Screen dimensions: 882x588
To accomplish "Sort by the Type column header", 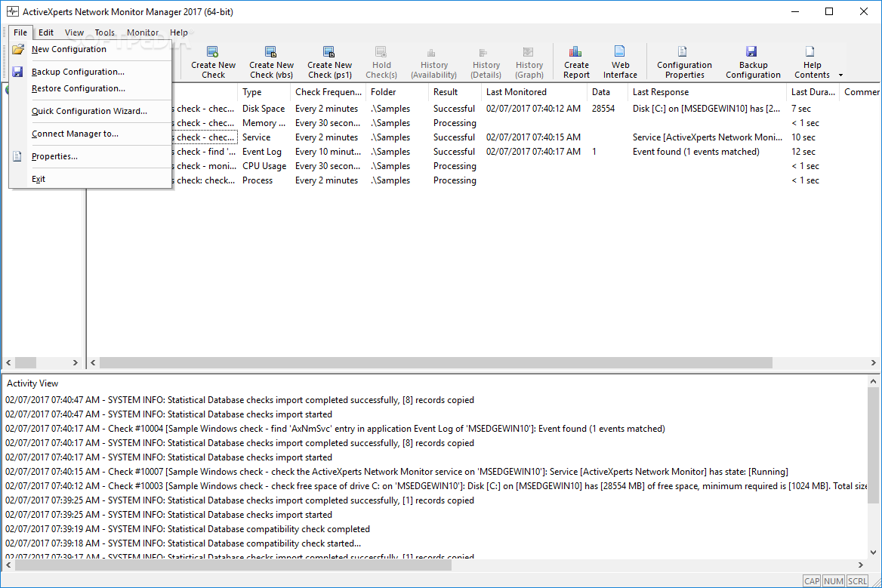I will tap(264, 92).
